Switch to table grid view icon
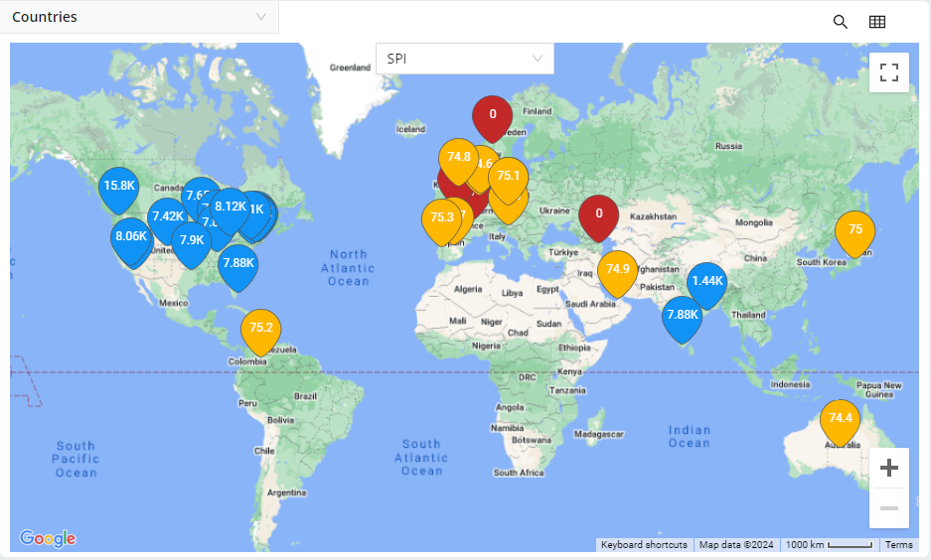Image resolution: width=931 pixels, height=560 pixels. pyautogui.click(x=877, y=22)
